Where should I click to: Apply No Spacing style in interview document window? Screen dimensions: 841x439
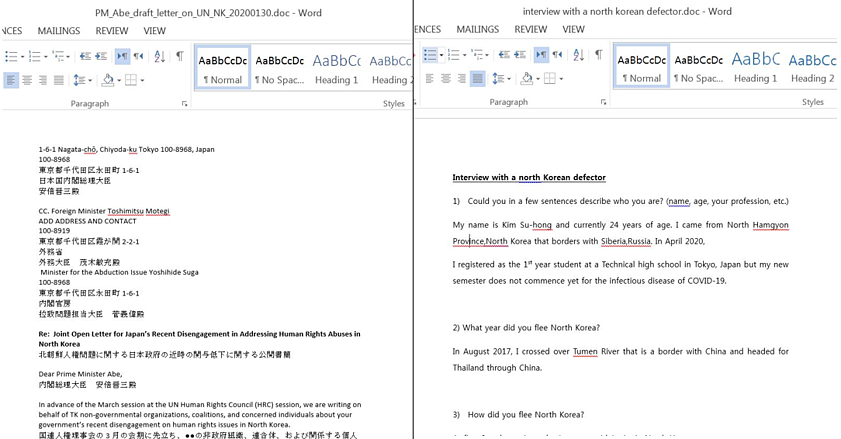click(698, 67)
